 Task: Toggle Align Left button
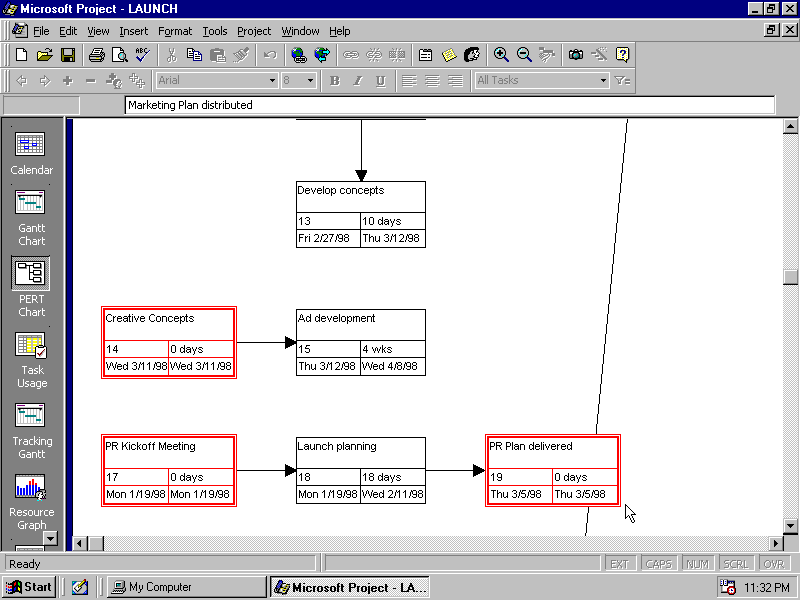pyautogui.click(x=409, y=81)
